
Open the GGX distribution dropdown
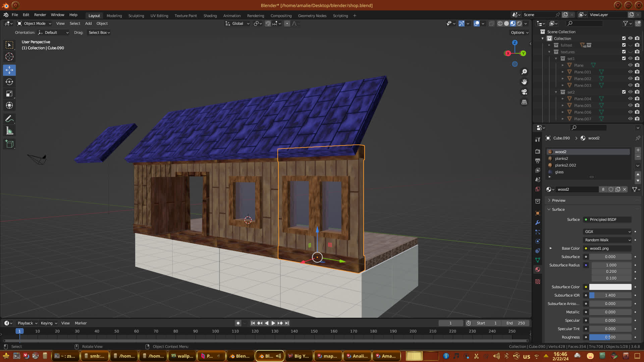607,232
